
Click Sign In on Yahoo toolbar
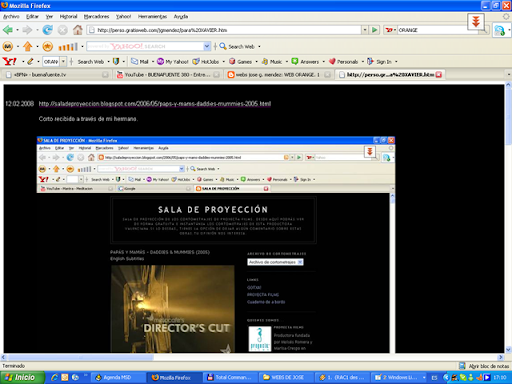[x=379, y=62]
